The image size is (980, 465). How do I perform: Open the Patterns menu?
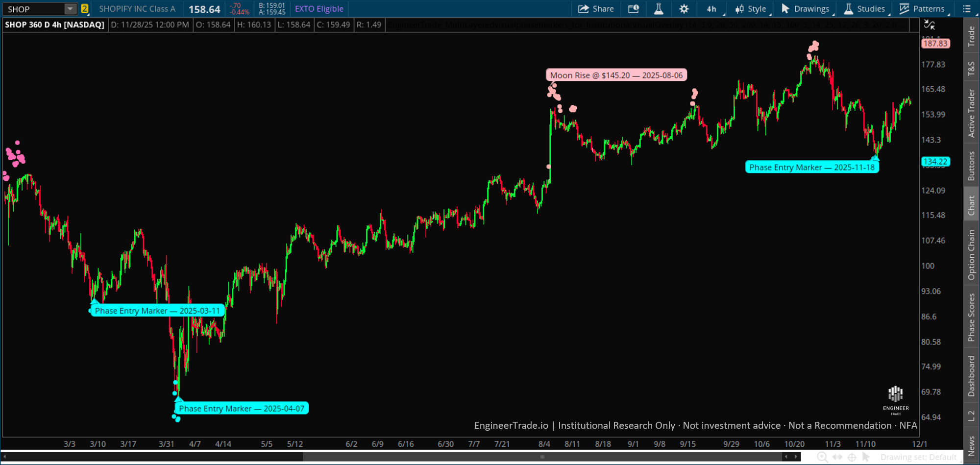(x=922, y=9)
